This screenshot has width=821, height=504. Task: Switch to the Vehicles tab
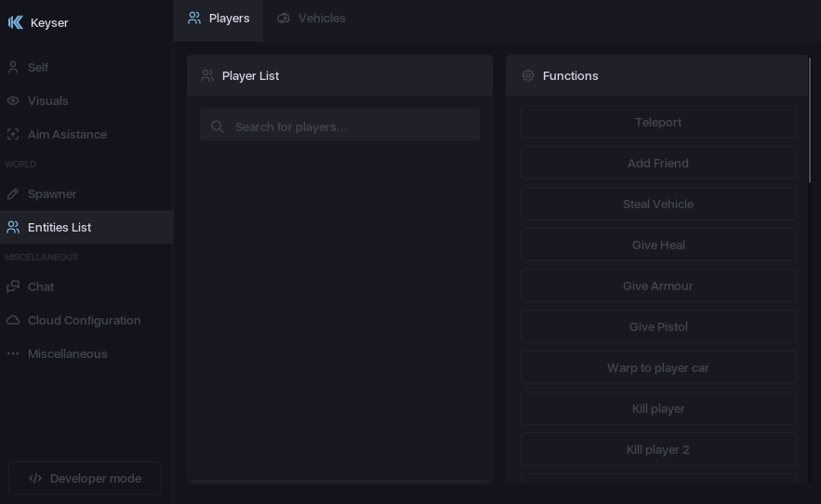tap(311, 19)
